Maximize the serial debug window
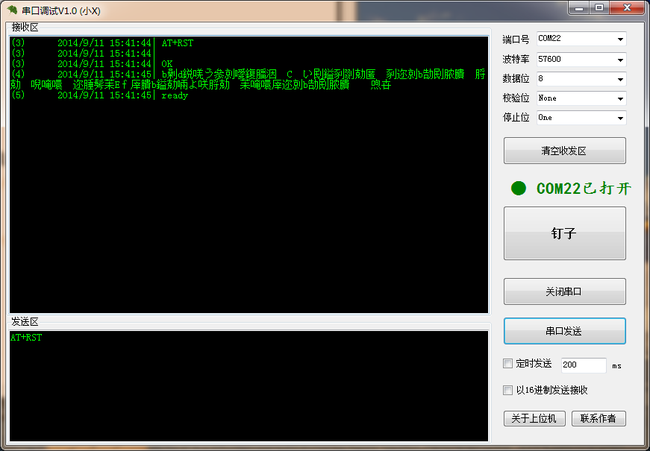 [x=599, y=8]
